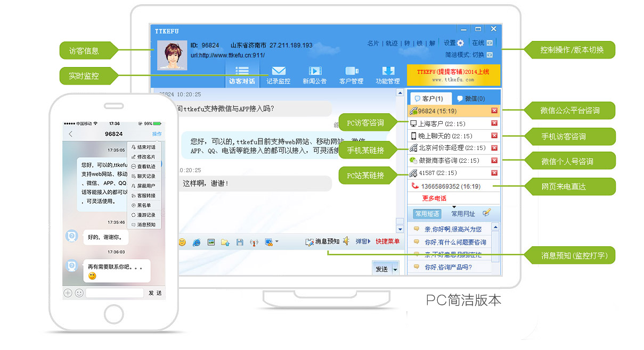The height and width of the screenshot is (350, 644).
Task: Open 设置 settings gear icon
Action: coord(460,43)
